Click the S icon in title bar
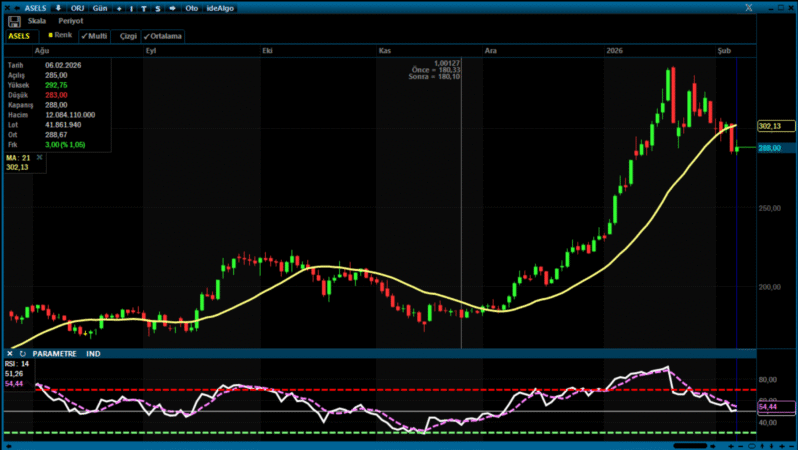798x450 pixels. [157, 7]
